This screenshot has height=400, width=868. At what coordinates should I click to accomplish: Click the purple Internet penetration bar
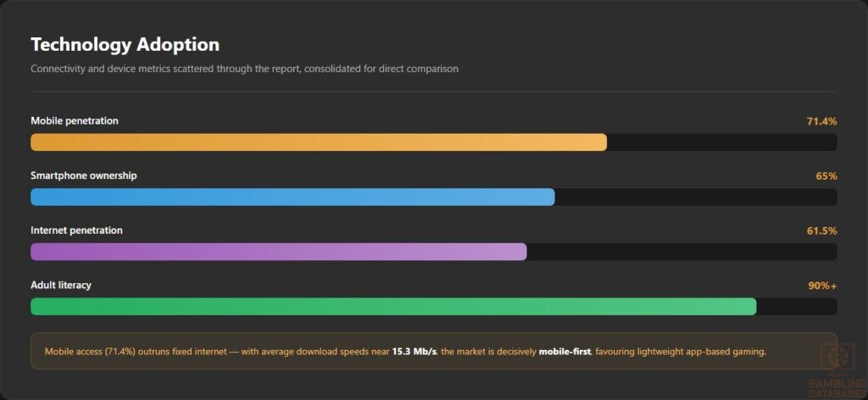tap(278, 252)
